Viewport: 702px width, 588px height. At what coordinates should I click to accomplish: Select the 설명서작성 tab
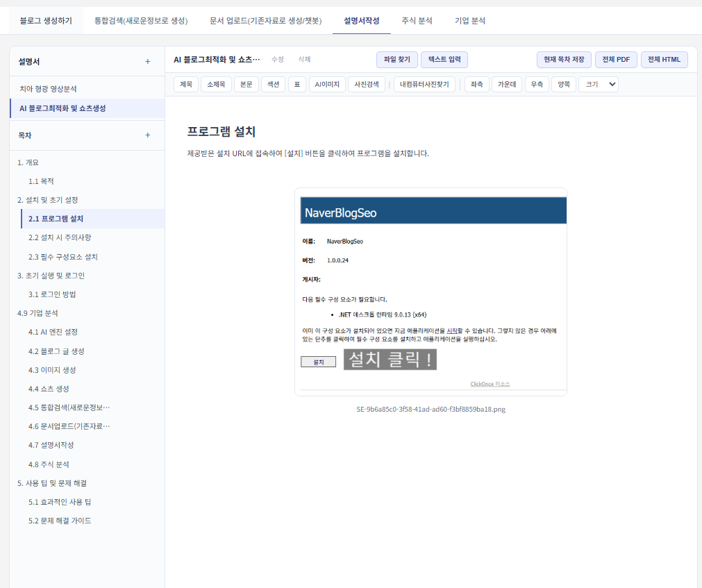point(362,21)
